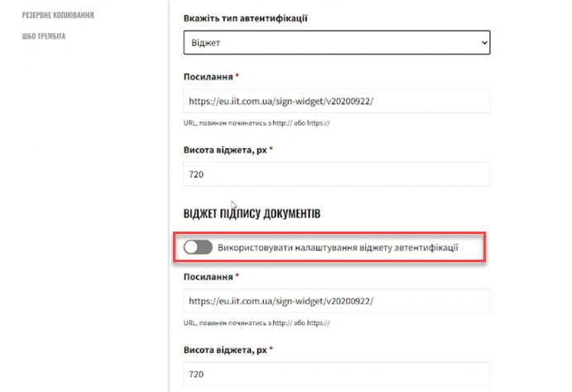Select the ВІДЖЕТ ПІДПИСУ ДОКУМЕНТІВ heading
The height and width of the screenshot is (392, 572).
252,214
